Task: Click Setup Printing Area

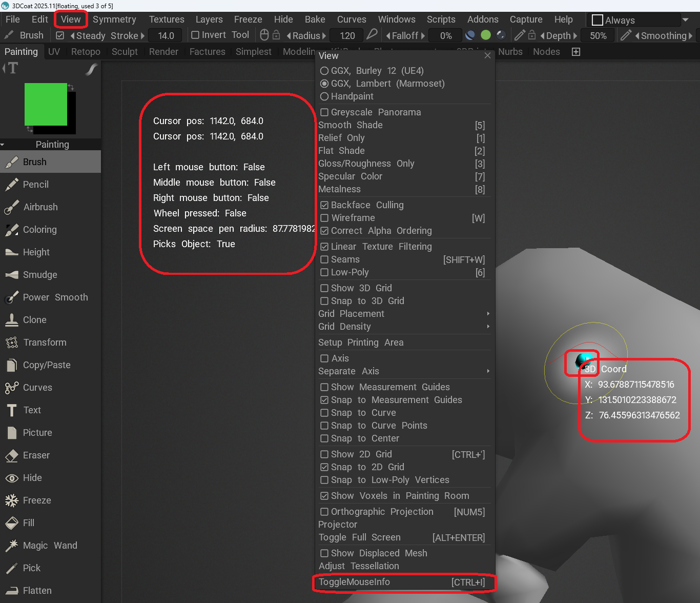Action: [361, 343]
